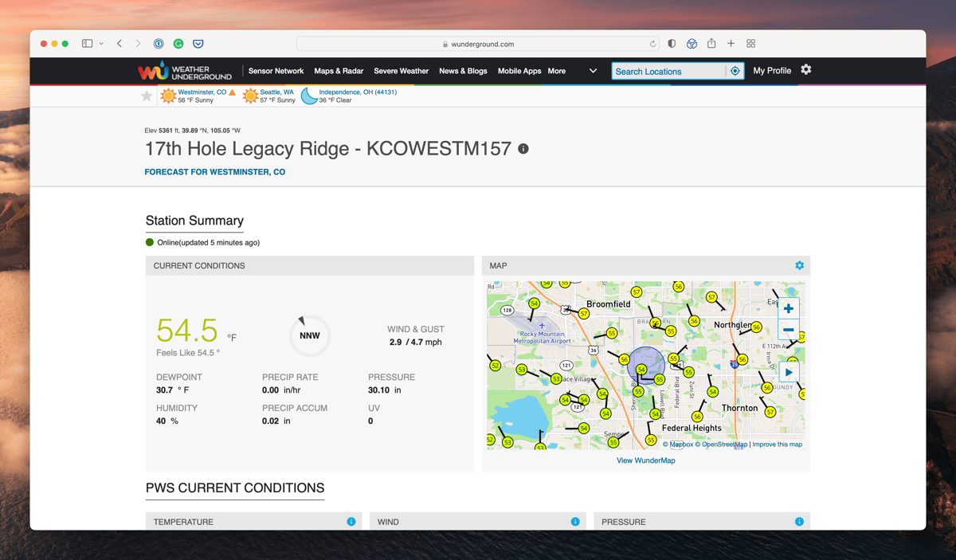Click the dewpoint value 30.7 °F
The height and width of the screenshot is (560, 956).
173,390
